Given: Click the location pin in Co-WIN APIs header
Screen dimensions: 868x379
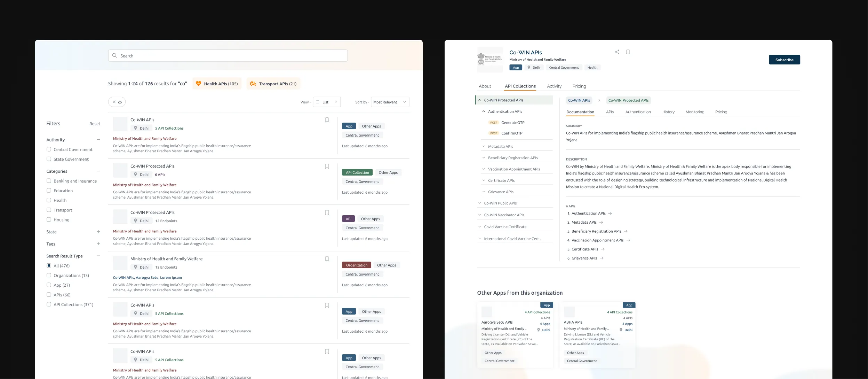Looking at the screenshot, I should tap(529, 68).
